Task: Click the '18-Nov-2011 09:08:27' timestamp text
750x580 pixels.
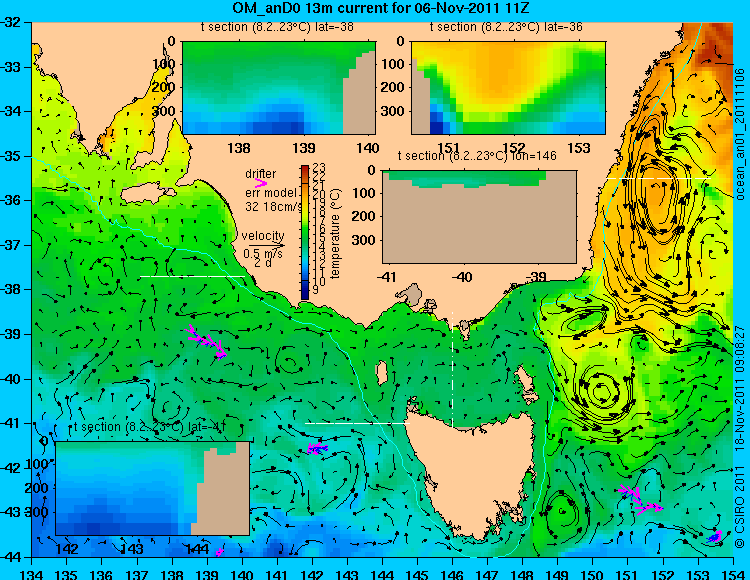Action: 740,389
